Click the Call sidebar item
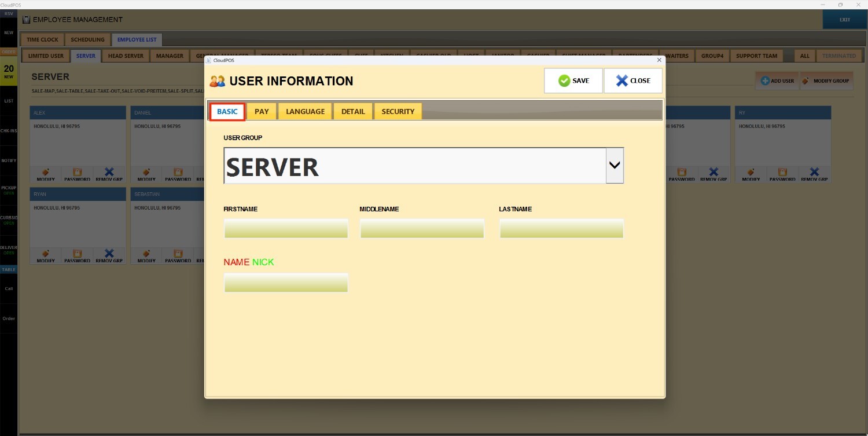The width and height of the screenshot is (868, 436). coord(9,288)
